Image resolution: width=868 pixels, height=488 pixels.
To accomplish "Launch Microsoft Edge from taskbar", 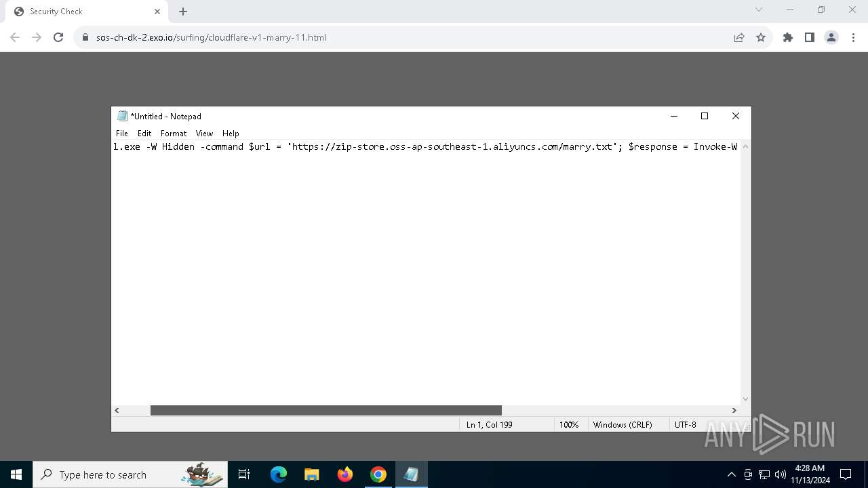I will [279, 474].
